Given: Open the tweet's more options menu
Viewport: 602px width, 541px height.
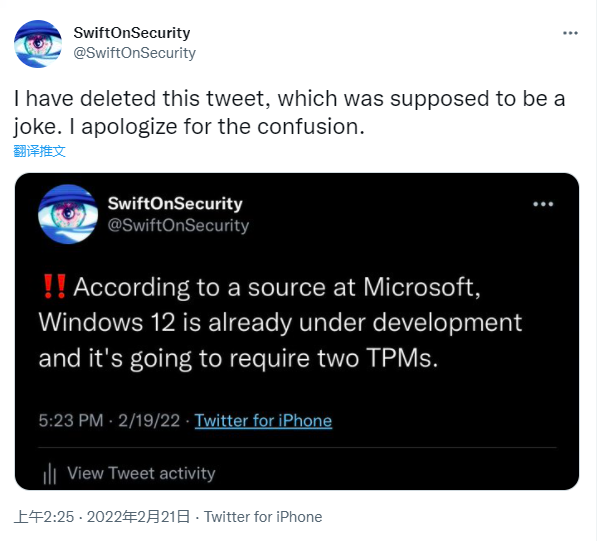Looking at the screenshot, I should pos(570,33).
